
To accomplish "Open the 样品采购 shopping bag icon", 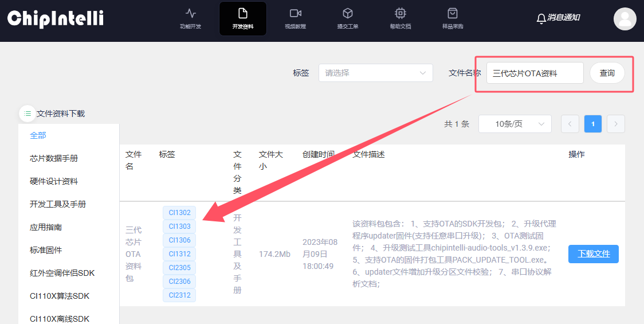I will [452, 13].
